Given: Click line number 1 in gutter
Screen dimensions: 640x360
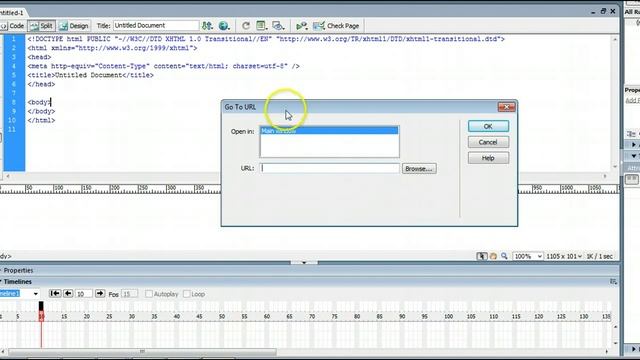Looking at the screenshot, I should 13,39.
